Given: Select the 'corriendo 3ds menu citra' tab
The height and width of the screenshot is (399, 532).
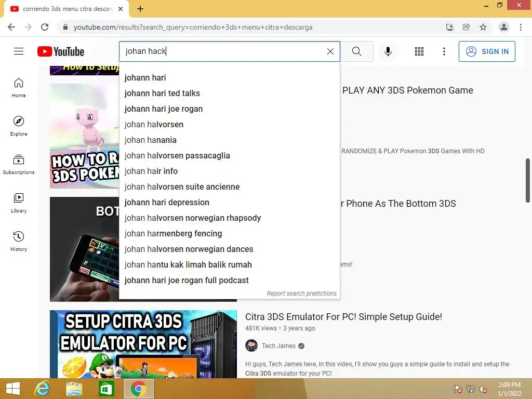Looking at the screenshot, I should pyautogui.click(x=66, y=9).
